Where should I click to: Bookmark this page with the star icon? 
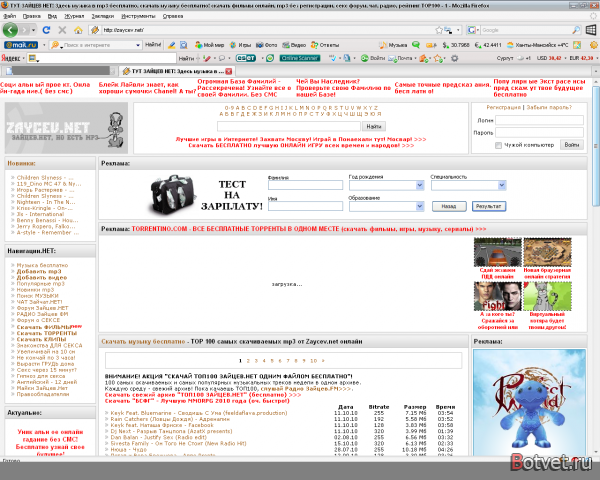439,30
